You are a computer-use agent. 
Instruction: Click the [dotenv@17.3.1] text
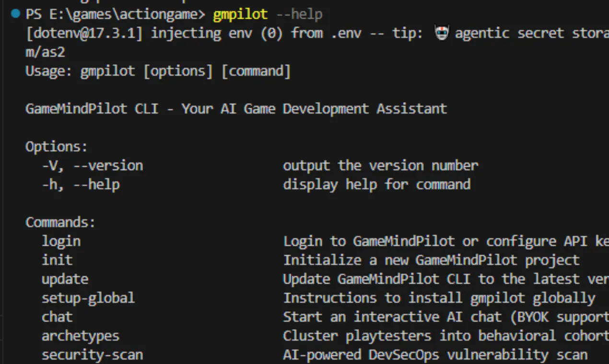pos(84,33)
